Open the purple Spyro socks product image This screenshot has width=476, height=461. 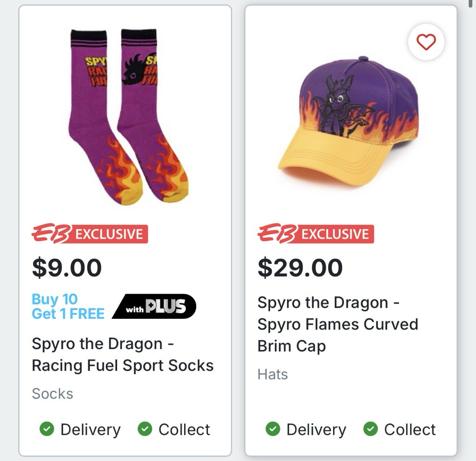click(125, 116)
